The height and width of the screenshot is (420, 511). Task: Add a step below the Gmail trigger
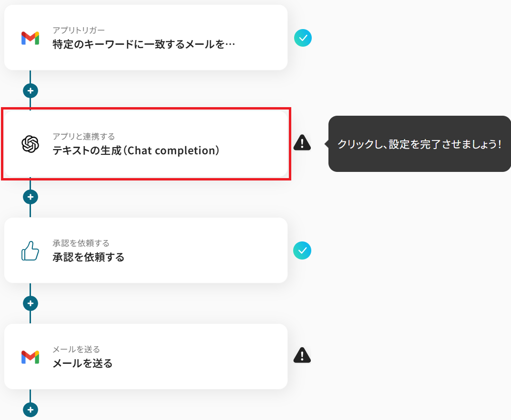click(x=31, y=90)
